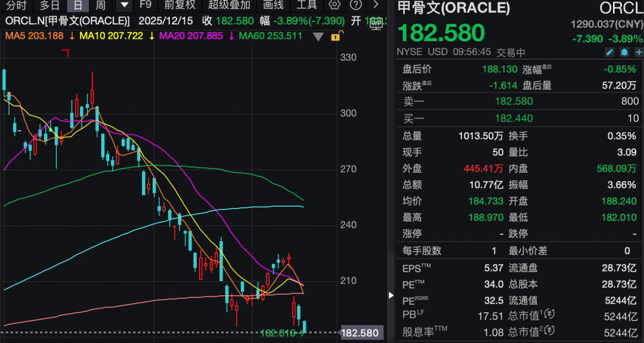Click the ORCL.N[甲骨文(ORACLE)] chart title
644x343 pixels.
[x=68, y=21]
